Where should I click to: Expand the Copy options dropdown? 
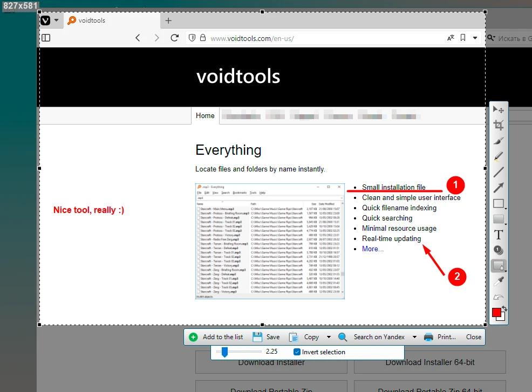(329, 337)
